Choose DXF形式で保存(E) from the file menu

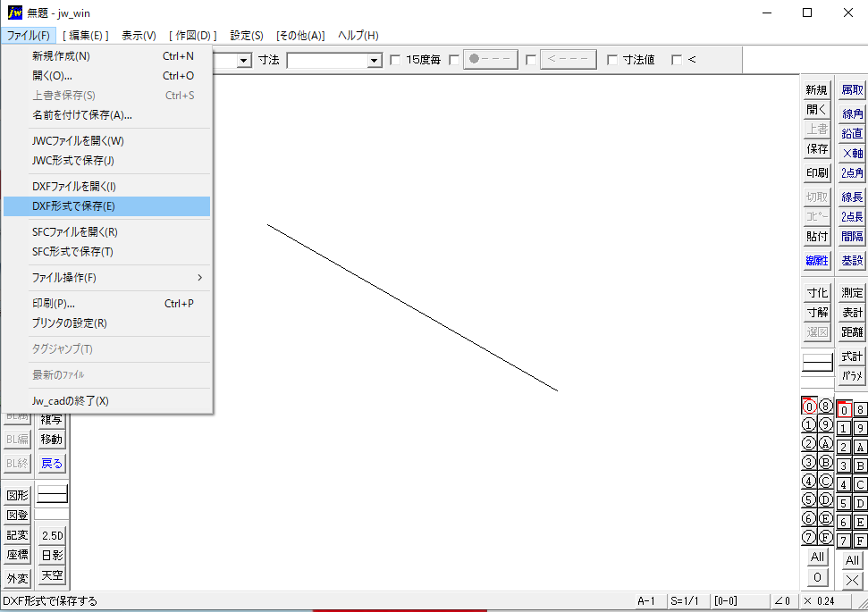point(107,205)
